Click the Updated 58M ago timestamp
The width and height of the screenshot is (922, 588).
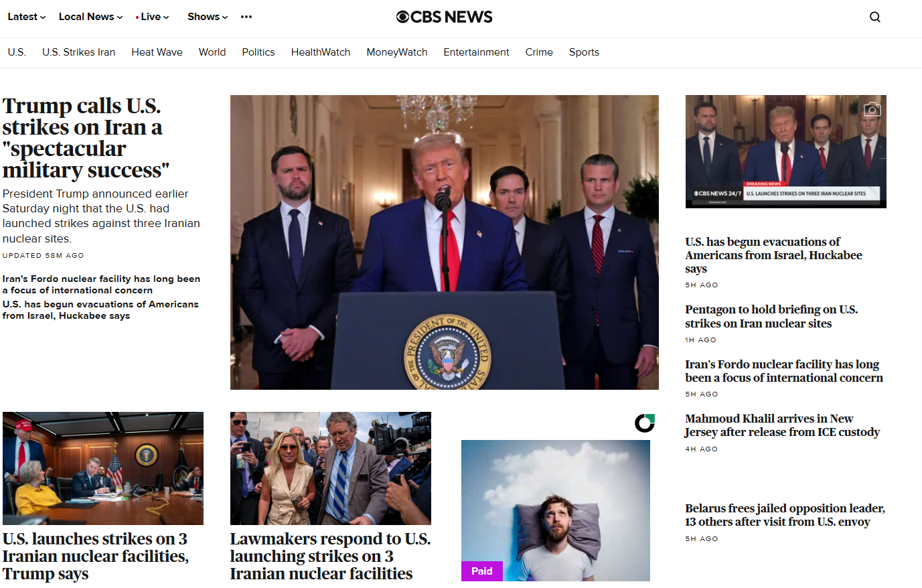click(44, 256)
